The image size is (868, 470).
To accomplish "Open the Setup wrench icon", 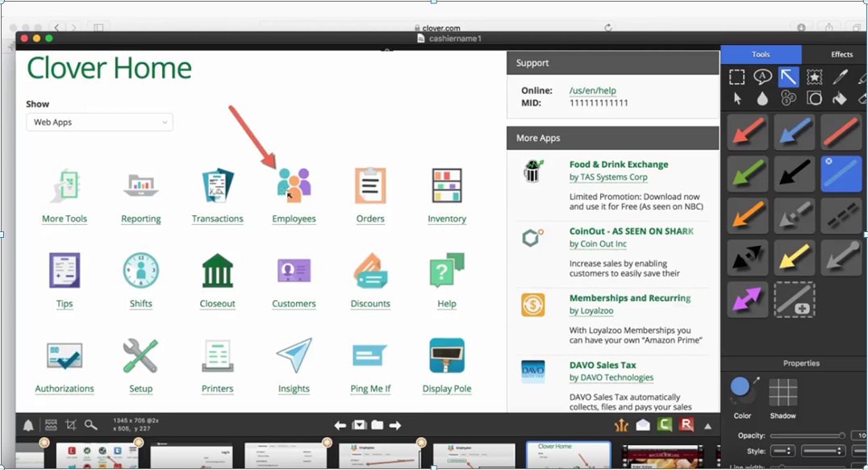I will click(x=140, y=356).
